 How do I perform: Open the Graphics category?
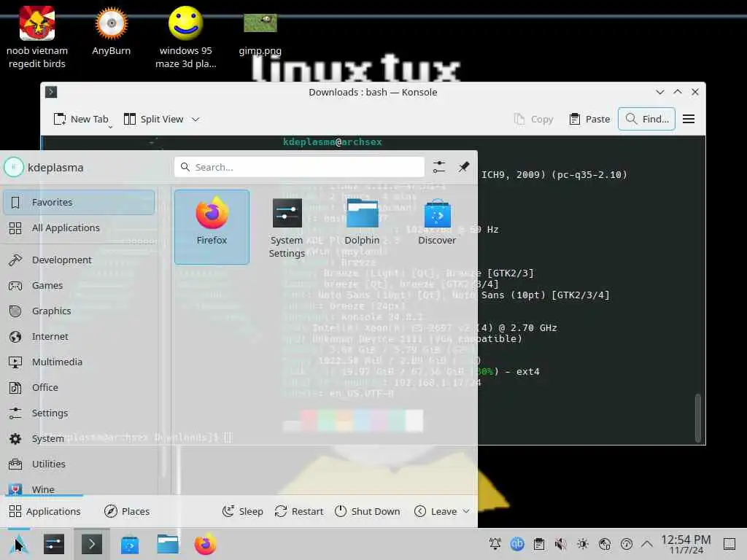pos(79,311)
